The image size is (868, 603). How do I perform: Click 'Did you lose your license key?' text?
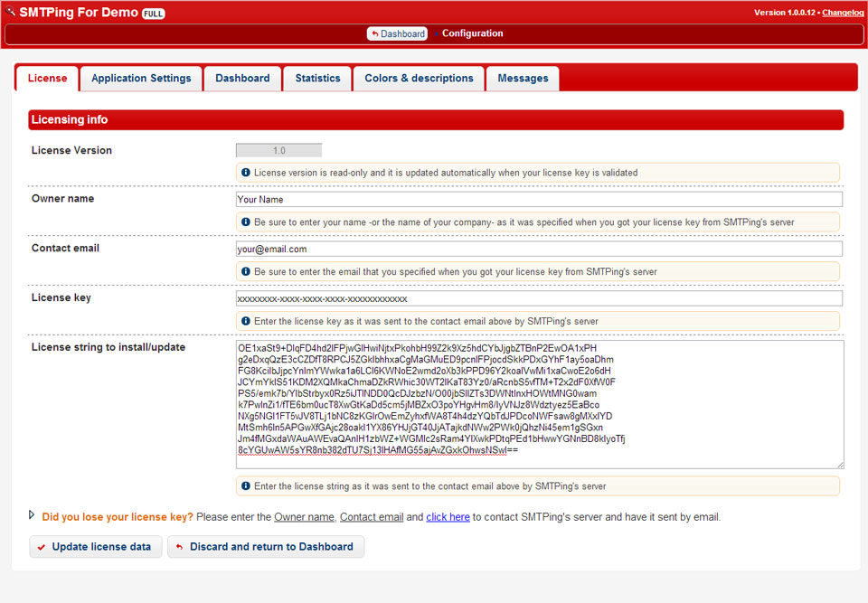118,516
